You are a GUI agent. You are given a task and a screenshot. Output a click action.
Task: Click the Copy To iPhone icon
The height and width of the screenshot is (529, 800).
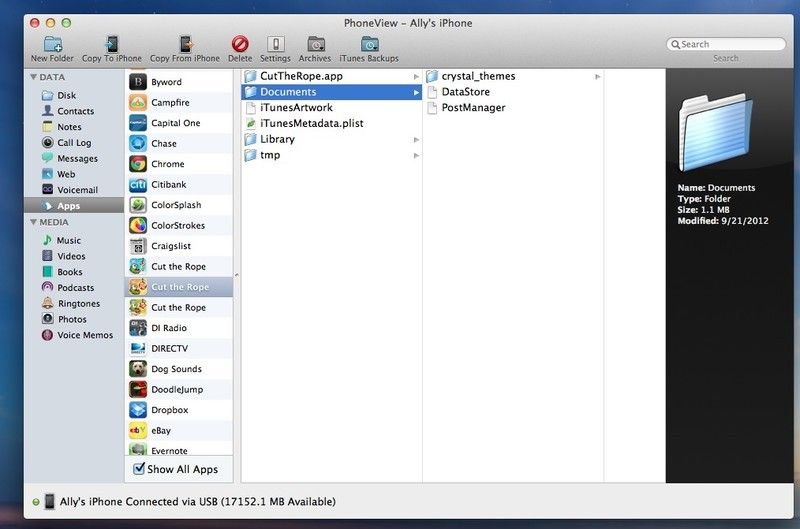coord(111,44)
